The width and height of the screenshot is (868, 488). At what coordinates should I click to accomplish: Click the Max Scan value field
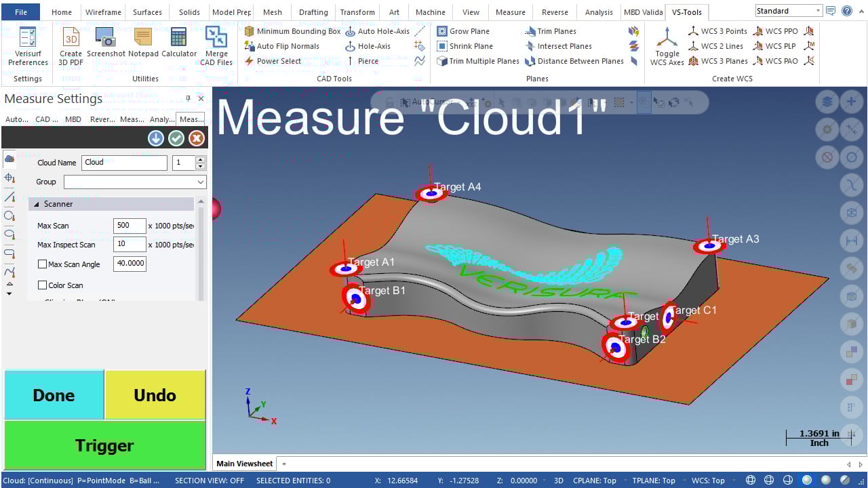pos(130,226)
